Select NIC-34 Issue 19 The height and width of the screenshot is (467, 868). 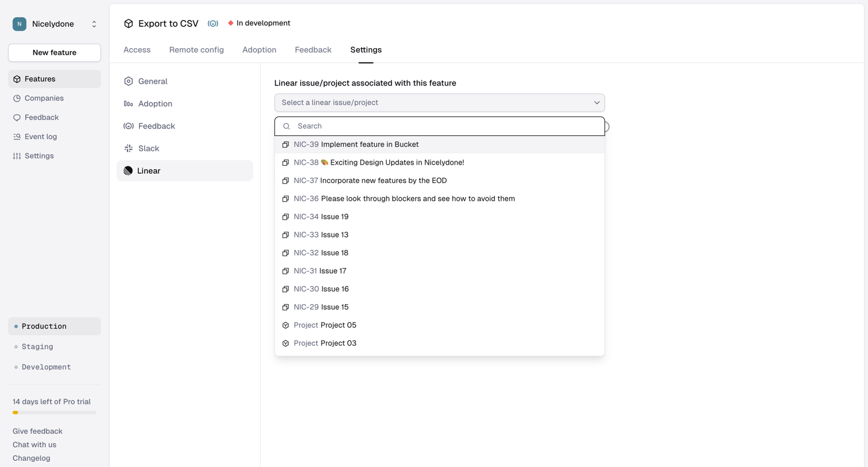pyautogui.click(x=440, y=217)
